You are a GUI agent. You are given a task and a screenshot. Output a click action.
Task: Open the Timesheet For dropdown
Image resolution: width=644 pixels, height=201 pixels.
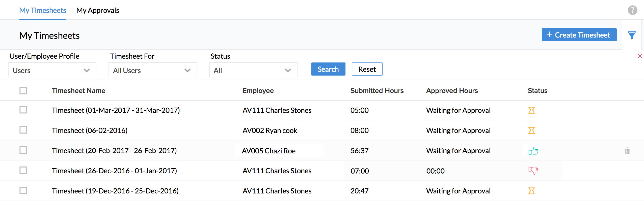(152, 70)
